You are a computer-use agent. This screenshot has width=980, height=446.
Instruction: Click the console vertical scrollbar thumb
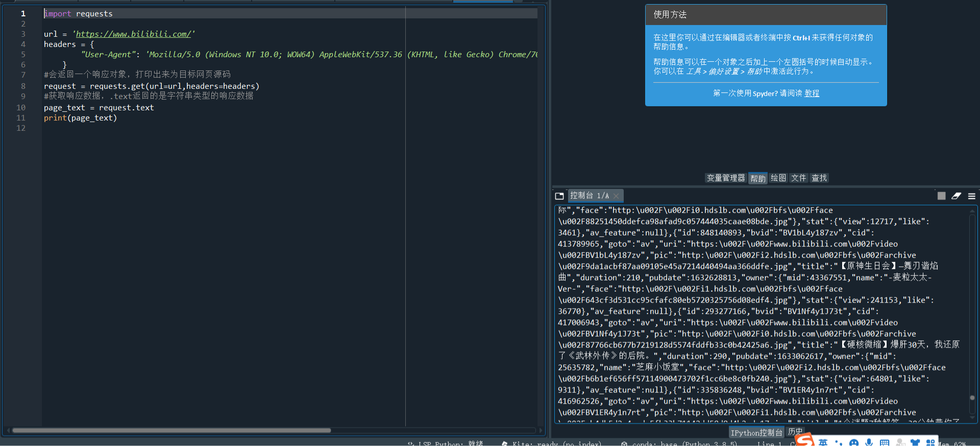point(972,397)
